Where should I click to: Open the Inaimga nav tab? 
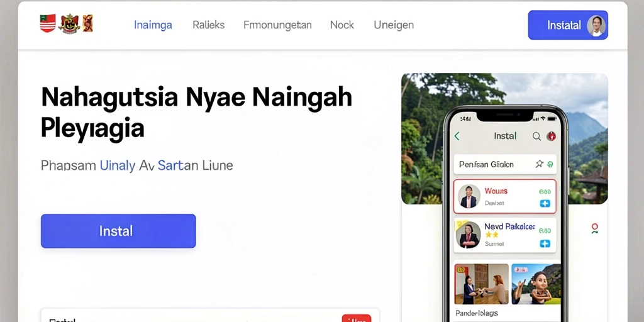point(153,25)
